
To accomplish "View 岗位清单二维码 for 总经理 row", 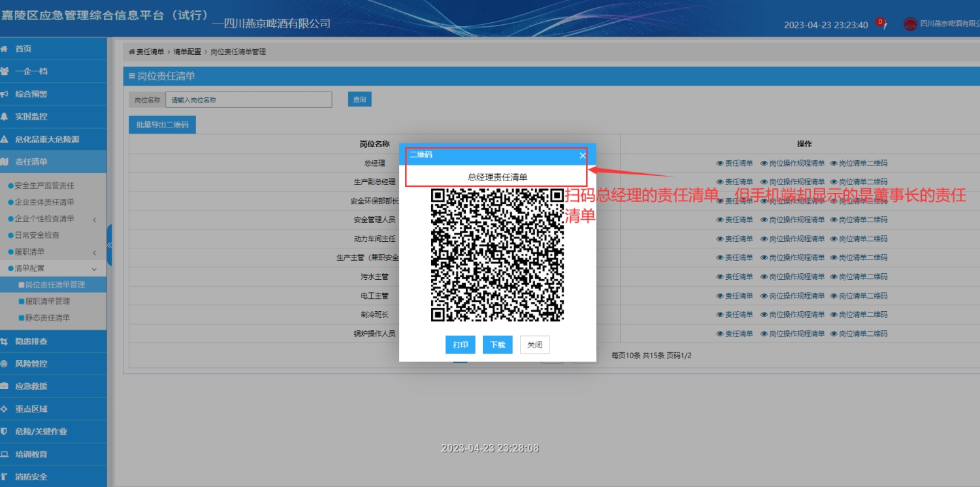I will click(x=859, y=163).
